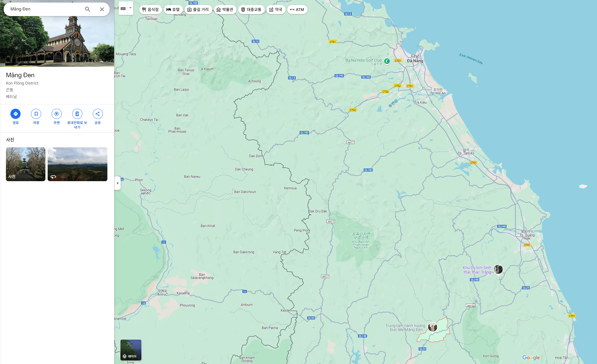597x364 pixels.
Task: Filter by museums (박물관) chip
Action: click(225, 10)
